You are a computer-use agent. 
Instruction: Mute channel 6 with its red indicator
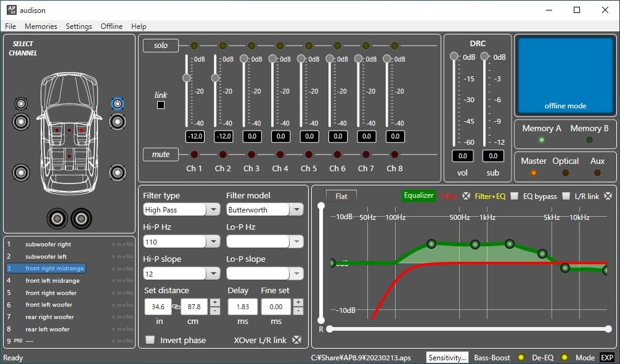[337, 154]
